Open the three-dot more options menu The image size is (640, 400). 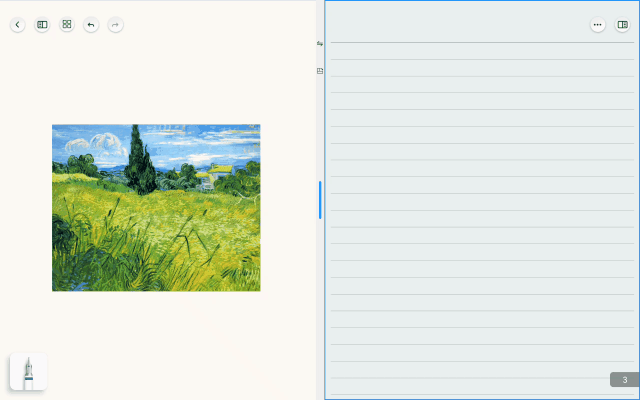pos(598,25)
